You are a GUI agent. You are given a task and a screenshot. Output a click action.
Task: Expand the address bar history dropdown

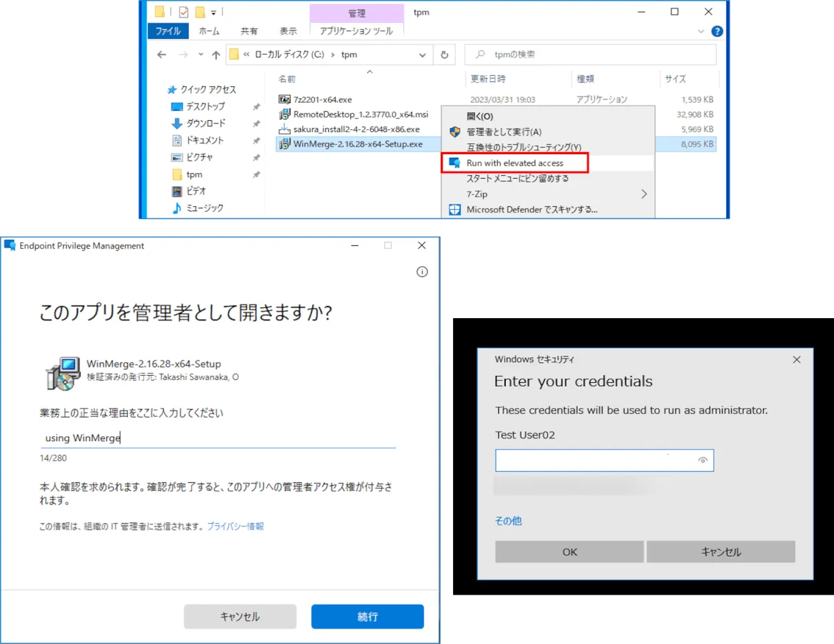pyautogui.click(x=423, y=55)
